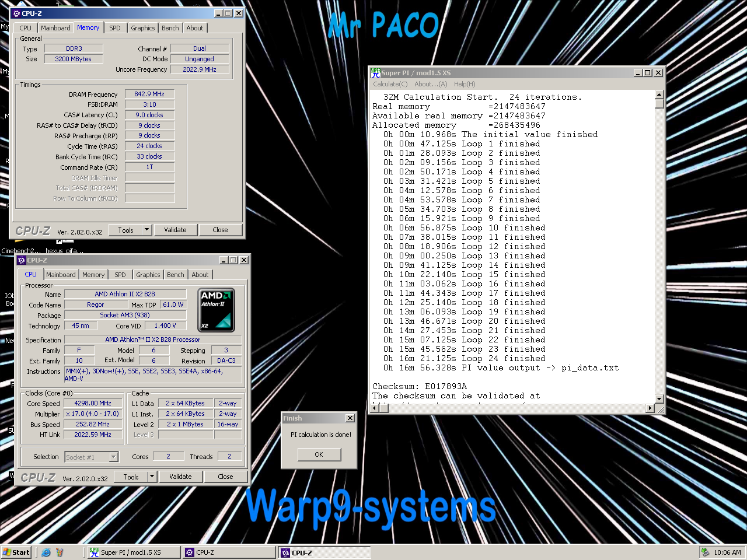
Task: Click Super PI horizontal scrollbar left arrow
Action: (375, 408)
